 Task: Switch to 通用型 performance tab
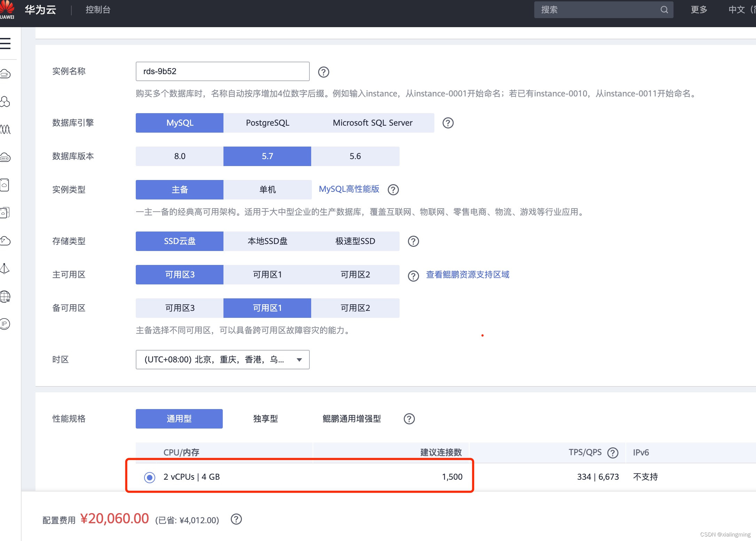coord(179,419)
